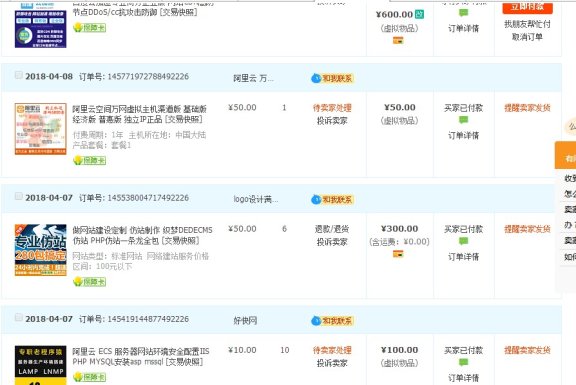The width and height of the screenshot is (576, 385).
Task: Click credit card icon under ¥600.00 total
Action: click(398, 40)
